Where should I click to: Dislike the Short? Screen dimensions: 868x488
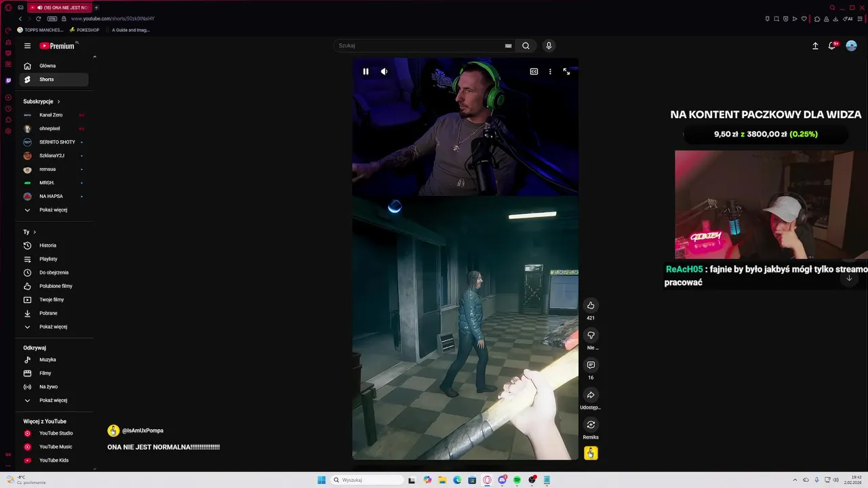point(591,335)
